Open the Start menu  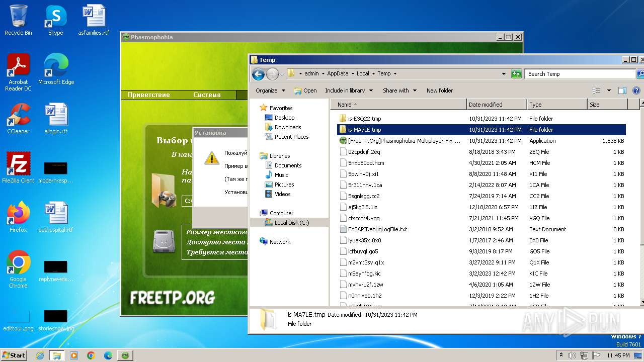(x=14, y=355)
